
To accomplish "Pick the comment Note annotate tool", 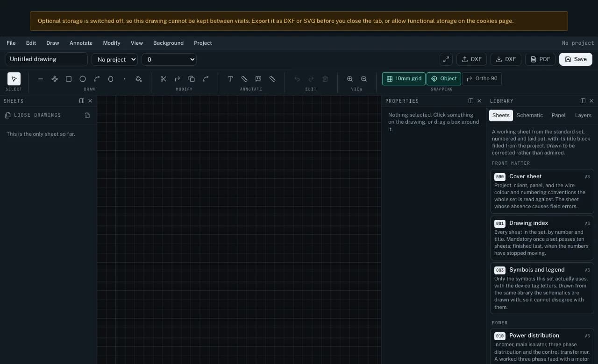I will click(x=258, y=79).
